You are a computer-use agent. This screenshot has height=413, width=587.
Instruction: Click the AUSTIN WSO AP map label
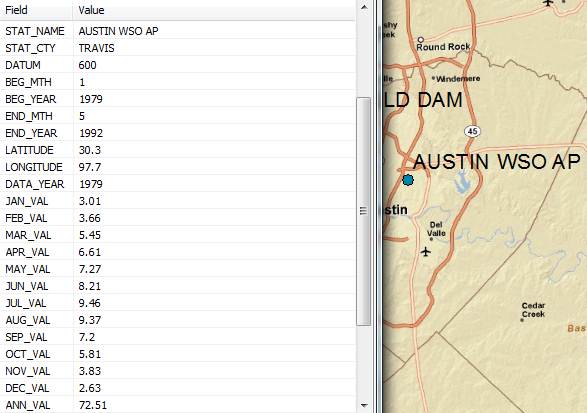tap(497, 162)
